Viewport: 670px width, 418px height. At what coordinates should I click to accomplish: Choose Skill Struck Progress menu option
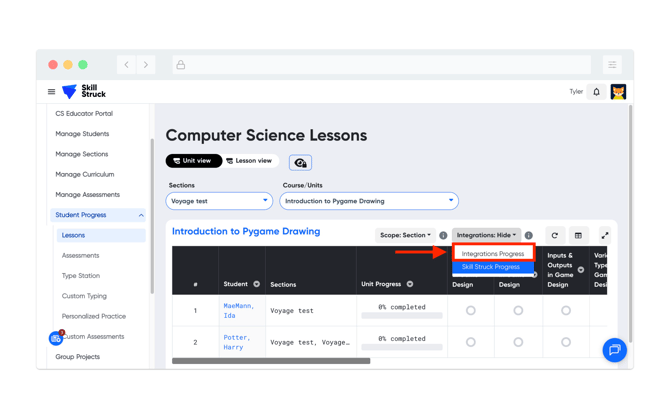[491, 267]
